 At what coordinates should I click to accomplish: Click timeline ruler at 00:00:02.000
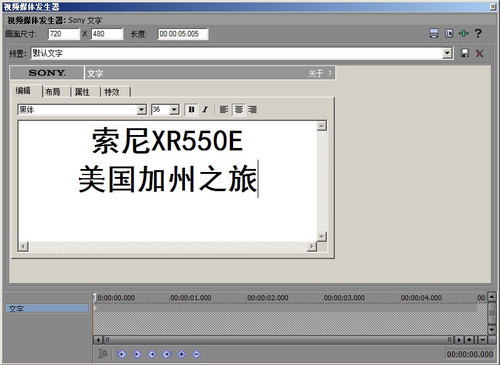[x=268, y=298]
